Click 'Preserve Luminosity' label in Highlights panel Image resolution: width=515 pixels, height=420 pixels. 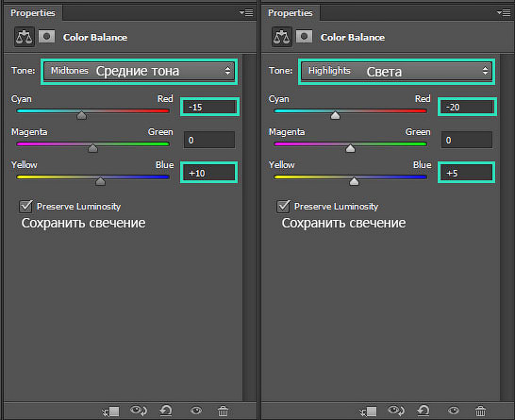click(337, 207)
